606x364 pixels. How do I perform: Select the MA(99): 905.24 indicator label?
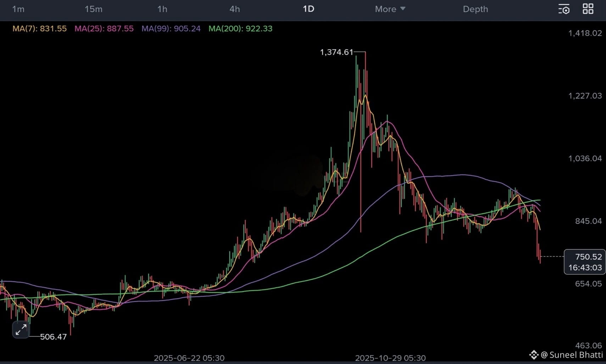(x=171, y=29)
